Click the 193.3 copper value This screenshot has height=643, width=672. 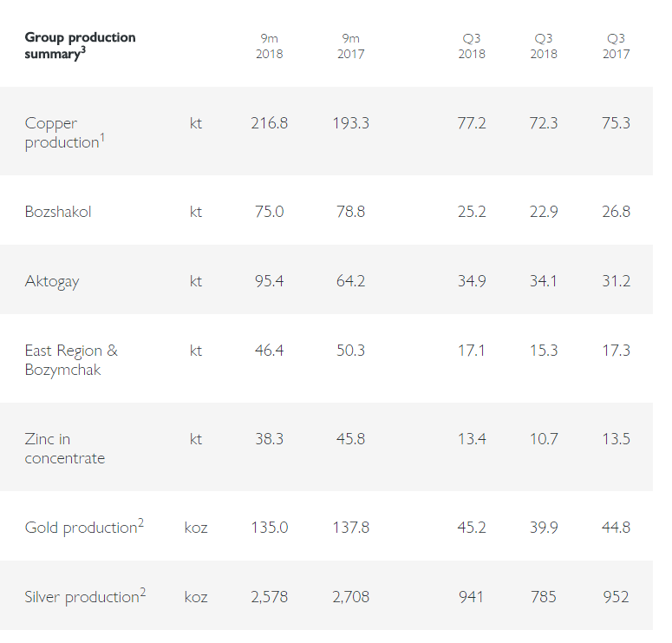350,123
